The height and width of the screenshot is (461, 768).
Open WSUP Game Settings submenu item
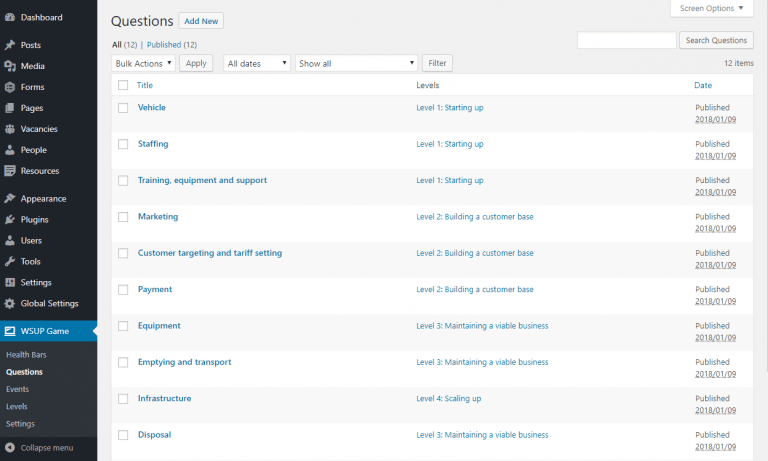20,424
